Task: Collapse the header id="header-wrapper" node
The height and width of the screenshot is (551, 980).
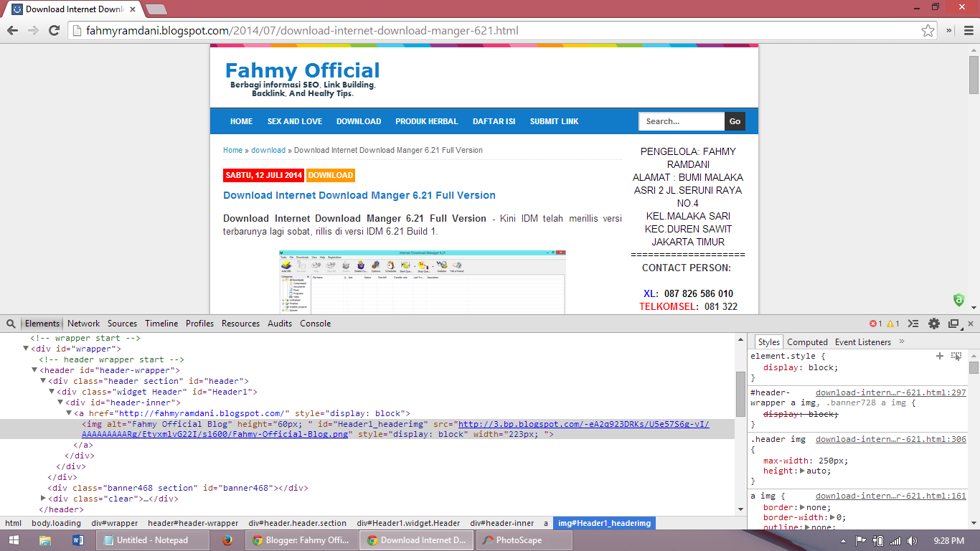Action: 34,370
